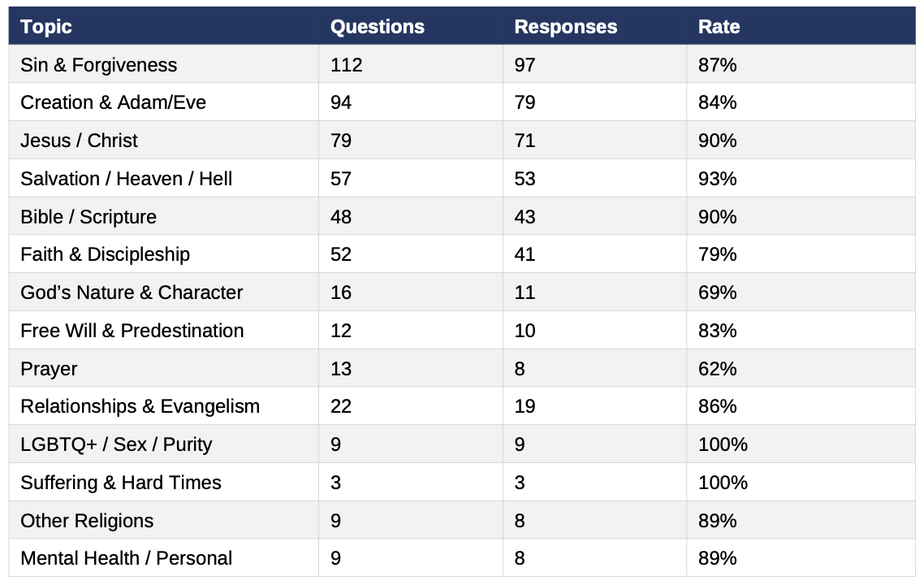924x585 pixels.
Task: Select the Creation & Adam/Eve cell
Action: (x=164, y=102)
